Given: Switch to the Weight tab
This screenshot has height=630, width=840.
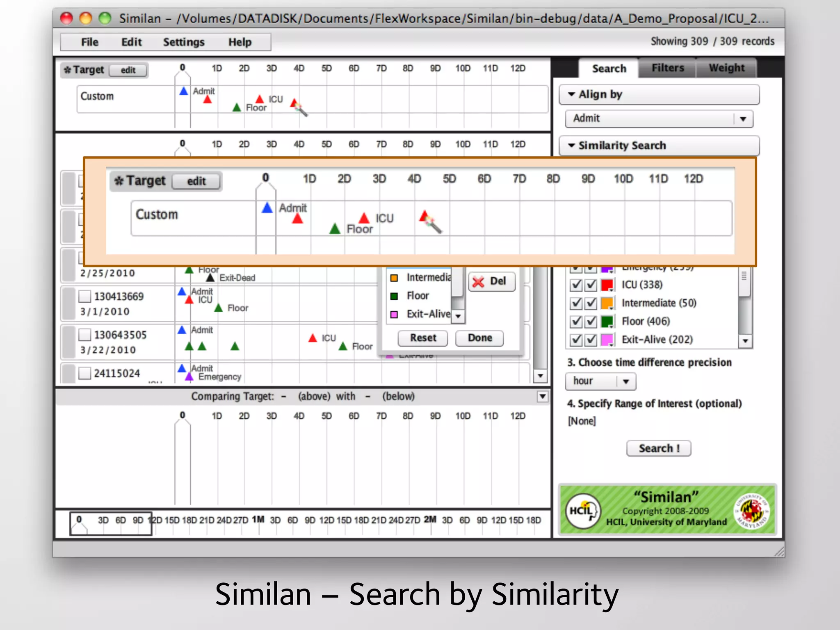Looking at the screenshot, I should [727, 68].
